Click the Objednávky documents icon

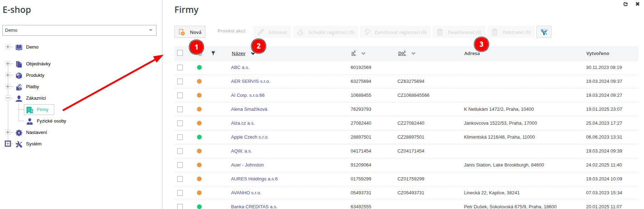[x=19, y=64]
